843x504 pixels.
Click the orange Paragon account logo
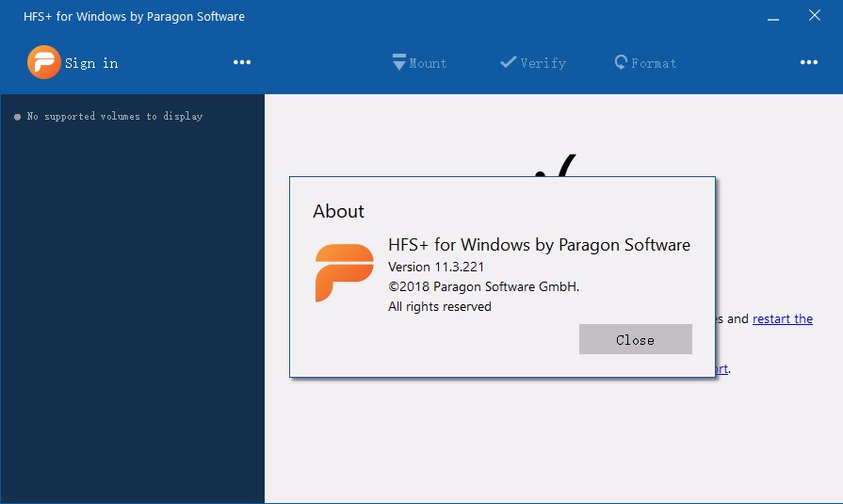coord(44,62)
